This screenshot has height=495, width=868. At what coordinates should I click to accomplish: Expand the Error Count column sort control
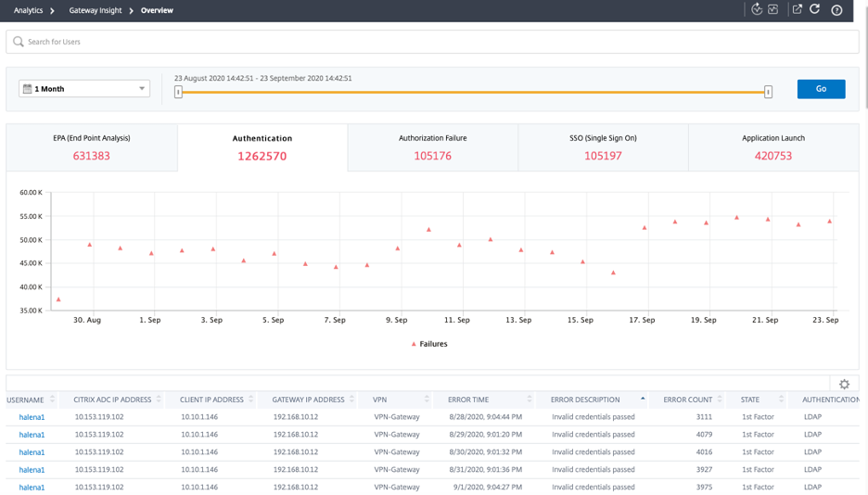click(x=720, y=400)
